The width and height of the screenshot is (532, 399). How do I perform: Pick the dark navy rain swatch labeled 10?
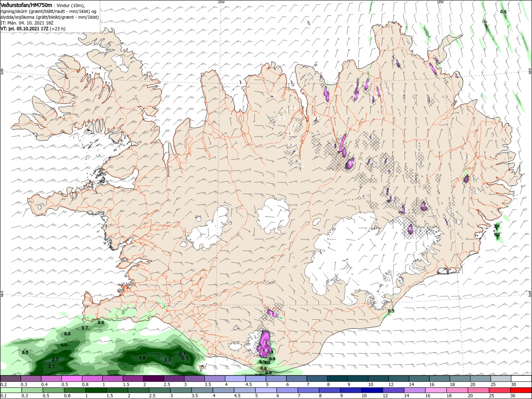[x=371, y=390]
